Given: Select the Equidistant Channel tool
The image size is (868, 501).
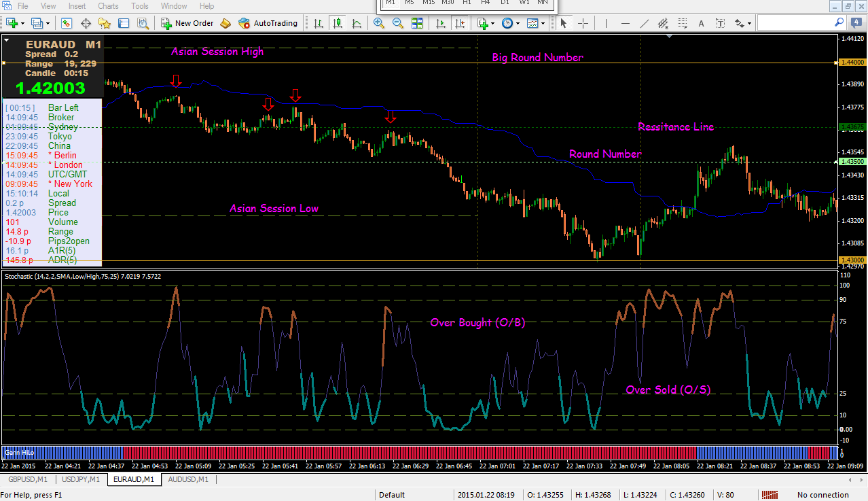Looking at the screenshot, I should 664,23.
